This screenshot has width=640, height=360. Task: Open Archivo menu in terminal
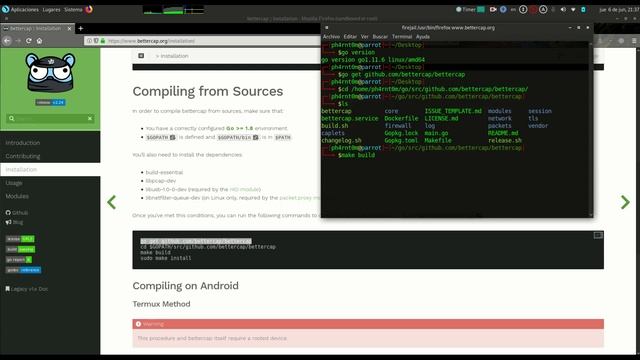click(331, 37)
